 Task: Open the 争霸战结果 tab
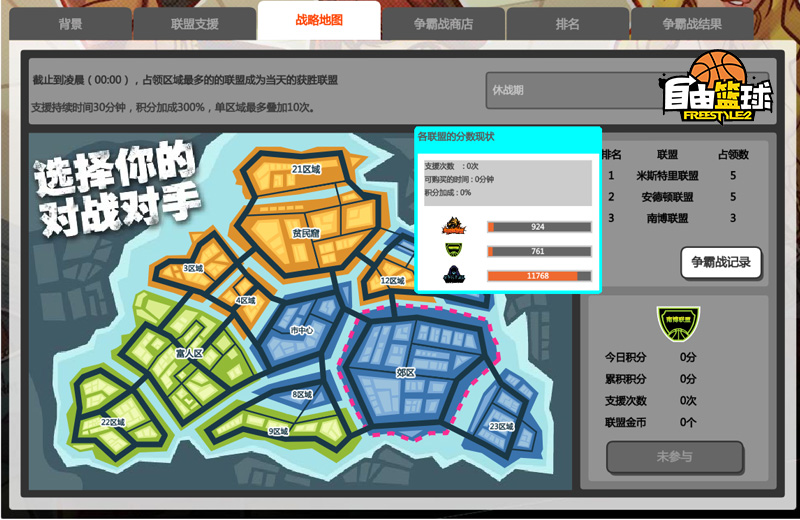691,24
